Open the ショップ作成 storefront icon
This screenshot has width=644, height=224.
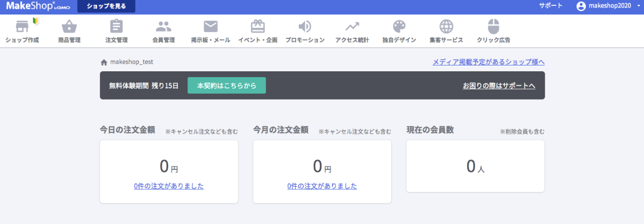pyautogui.click(x=22, y=27)
